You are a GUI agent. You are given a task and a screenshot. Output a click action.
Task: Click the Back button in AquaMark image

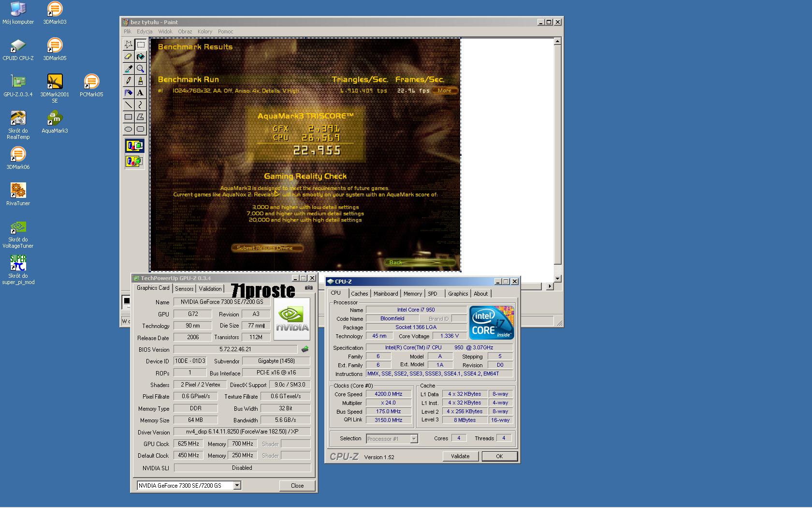[420, 262]
